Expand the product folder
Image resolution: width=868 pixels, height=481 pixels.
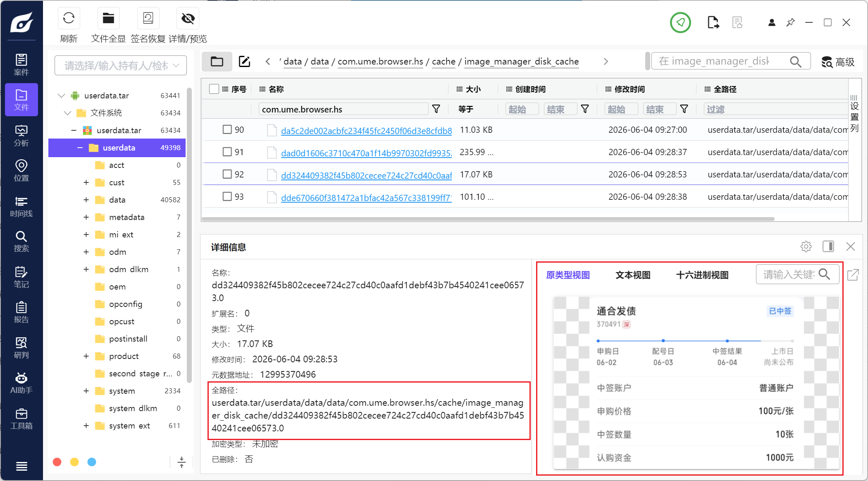[x=86, y=356]
